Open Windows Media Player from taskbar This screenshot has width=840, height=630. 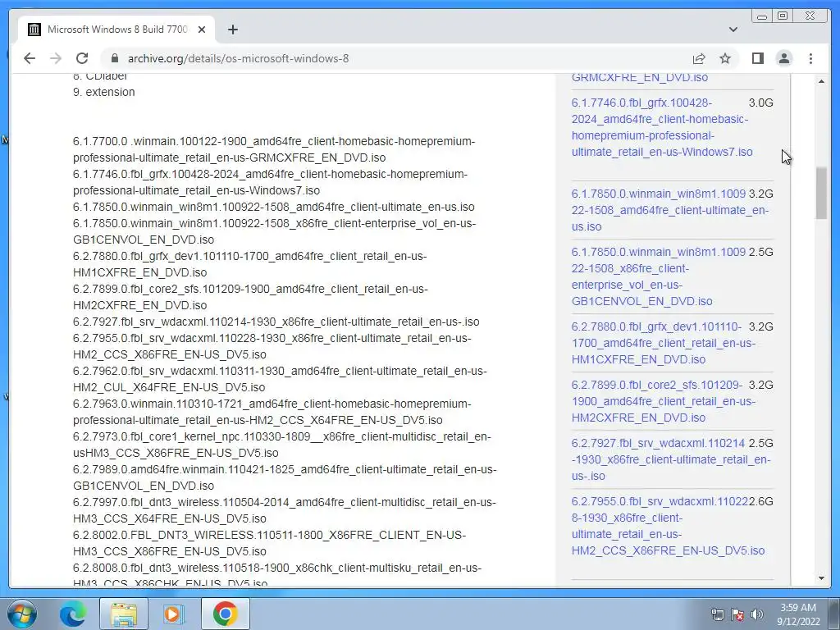(x=174, y=614)
